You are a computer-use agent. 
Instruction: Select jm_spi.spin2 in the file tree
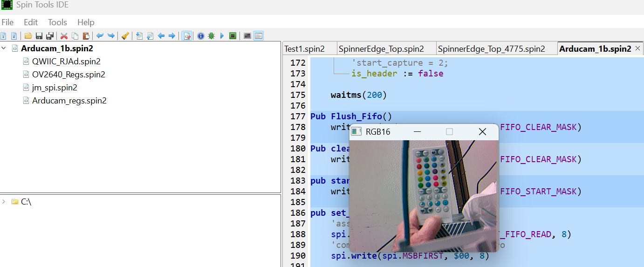55,88
